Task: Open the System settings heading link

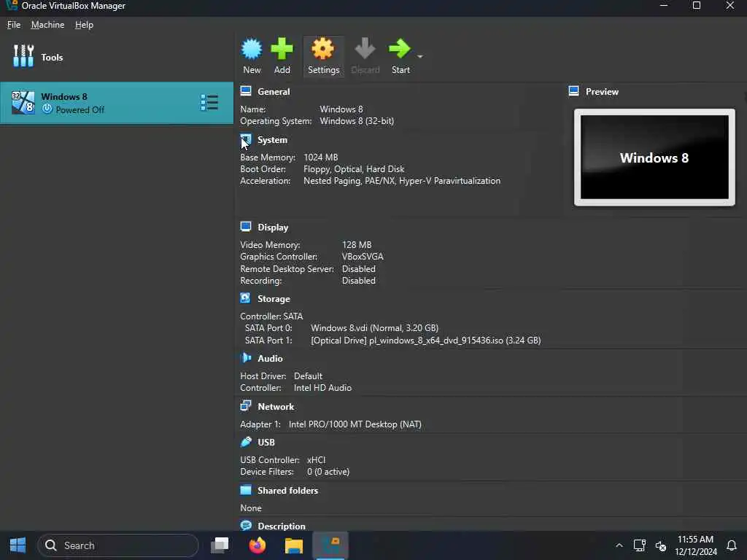Action: 272,140
